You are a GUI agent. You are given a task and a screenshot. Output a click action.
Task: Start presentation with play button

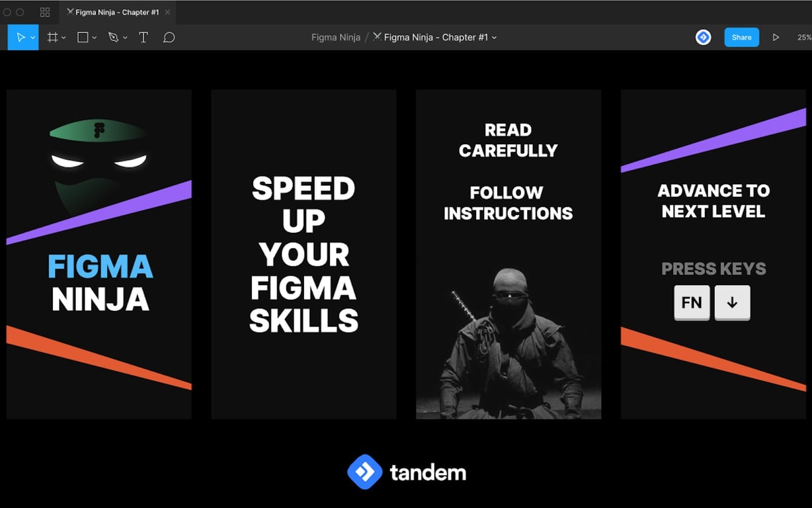point(776,38)
